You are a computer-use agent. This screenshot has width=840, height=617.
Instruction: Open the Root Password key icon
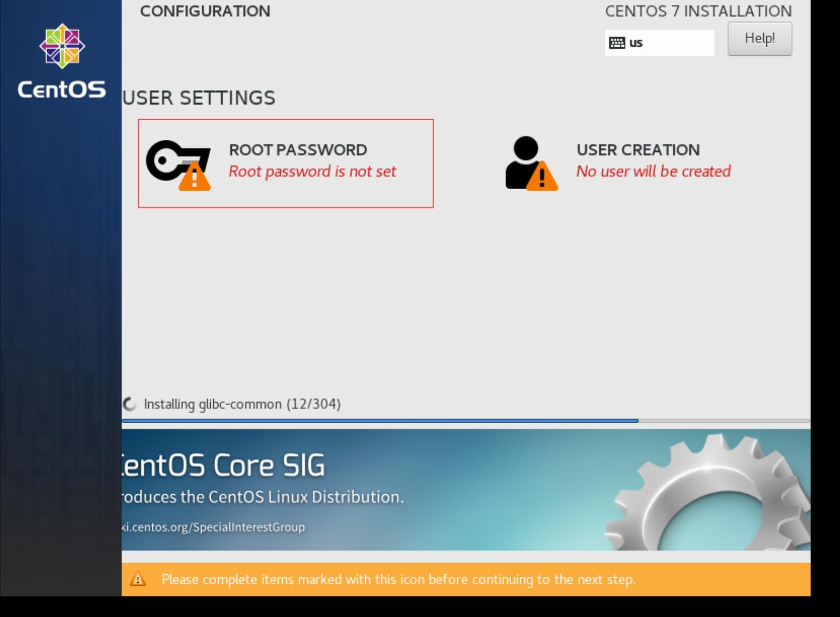178,165
